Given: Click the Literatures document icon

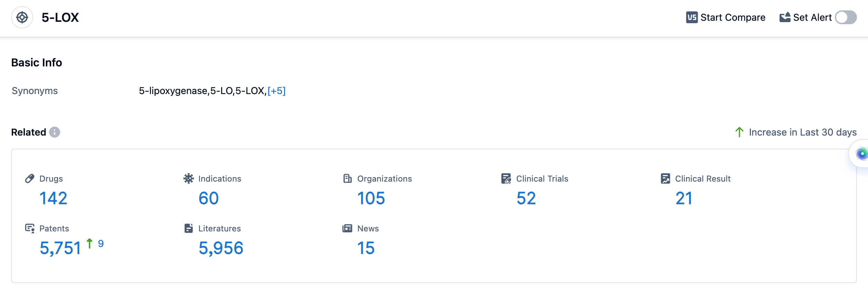Looking at the screenshot, I should click(x=189, y=228).
